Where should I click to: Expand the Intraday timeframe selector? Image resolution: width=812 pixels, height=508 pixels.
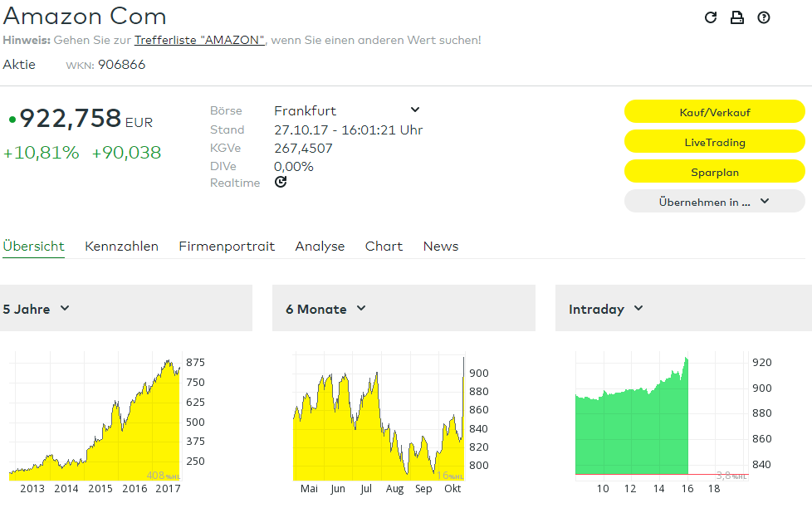[606, 309]
